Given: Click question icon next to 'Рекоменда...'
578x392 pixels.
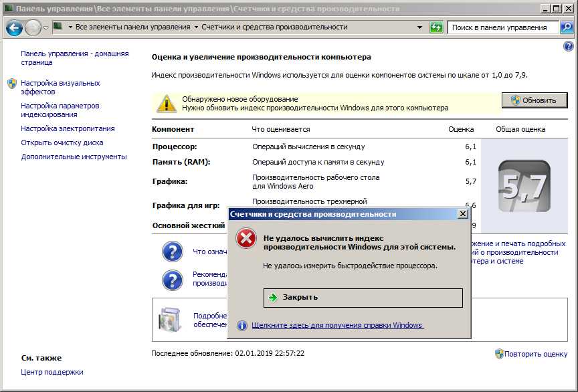Looking at the screenshot, I should (172, 280).
